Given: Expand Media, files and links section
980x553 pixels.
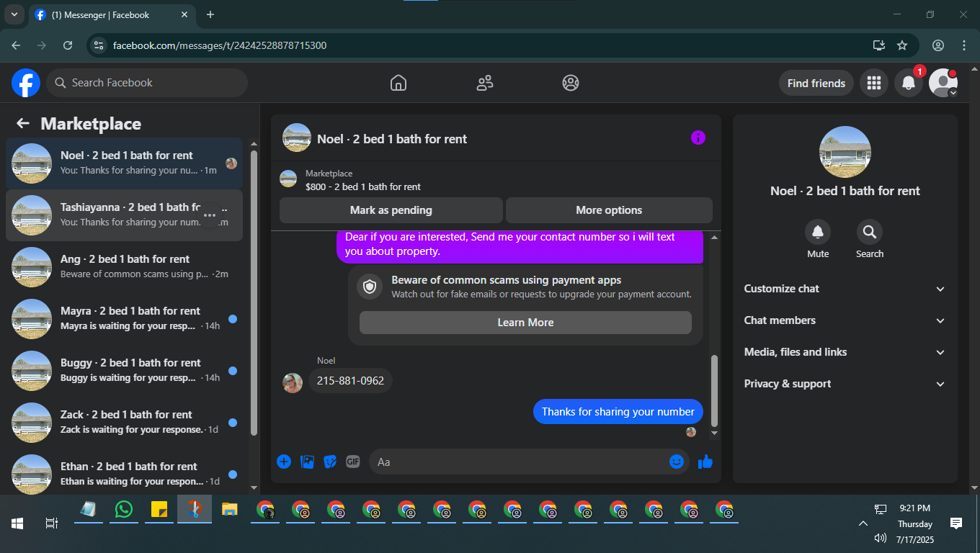Looking at the screenshot, I should (x=845, y=352).
